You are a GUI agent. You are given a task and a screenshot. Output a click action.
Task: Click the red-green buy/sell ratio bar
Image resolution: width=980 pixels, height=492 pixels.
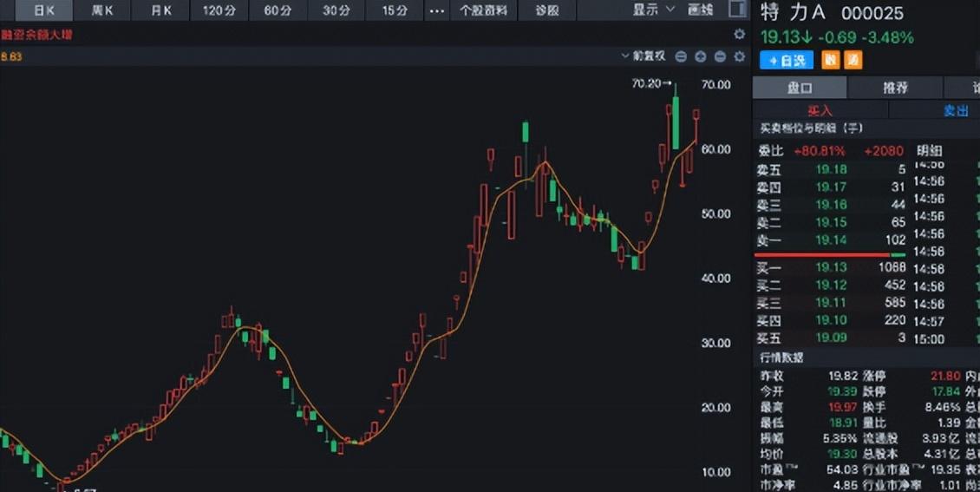click(x=830, y=255)
